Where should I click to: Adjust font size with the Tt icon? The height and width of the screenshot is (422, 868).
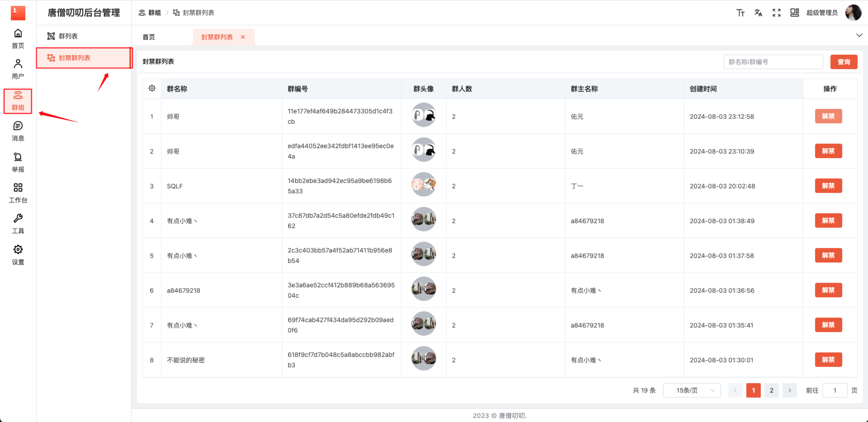point(740,13)
